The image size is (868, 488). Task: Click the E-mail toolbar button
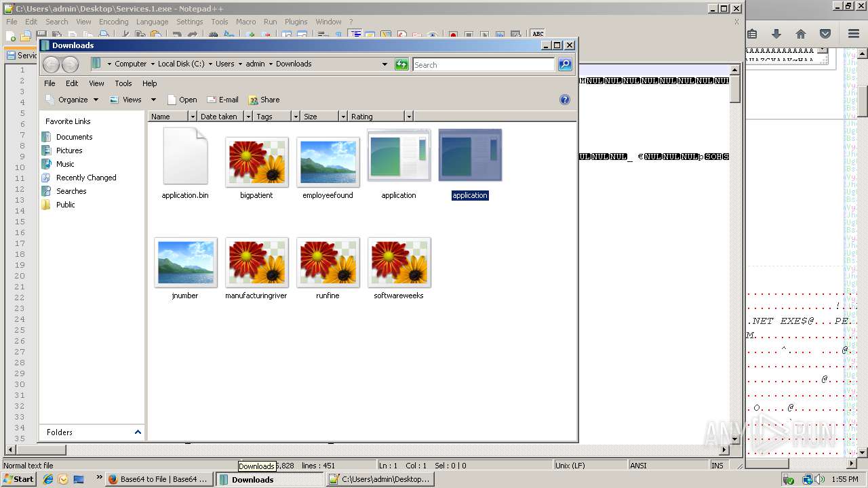click(x=222, y=100)
